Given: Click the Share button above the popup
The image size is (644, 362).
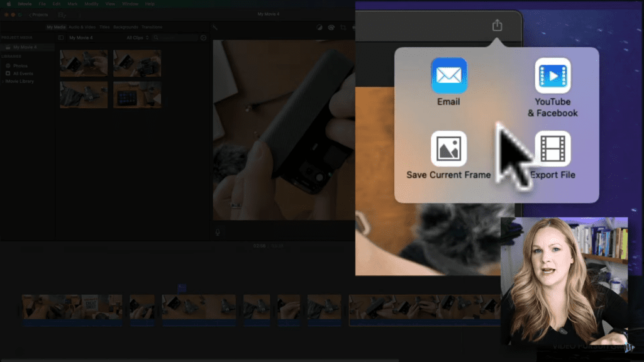Looking at the screenshot, I should pos(497,25).
